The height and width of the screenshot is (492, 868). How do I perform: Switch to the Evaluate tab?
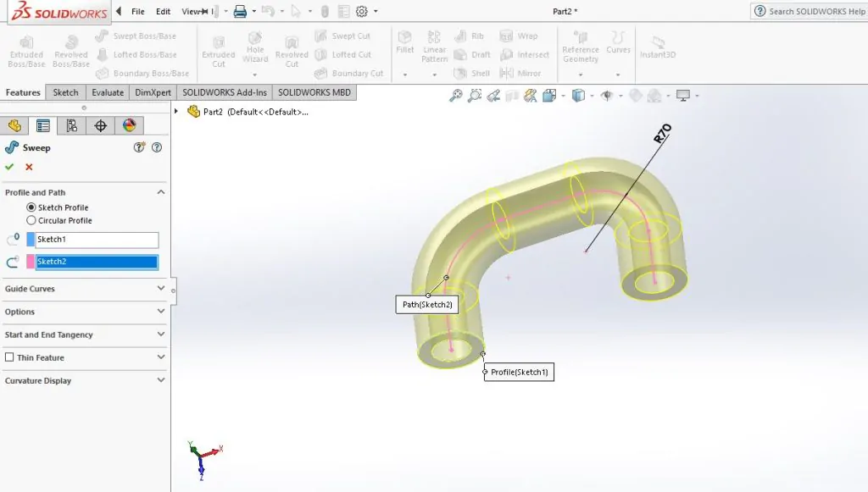[x=108, y=92]
